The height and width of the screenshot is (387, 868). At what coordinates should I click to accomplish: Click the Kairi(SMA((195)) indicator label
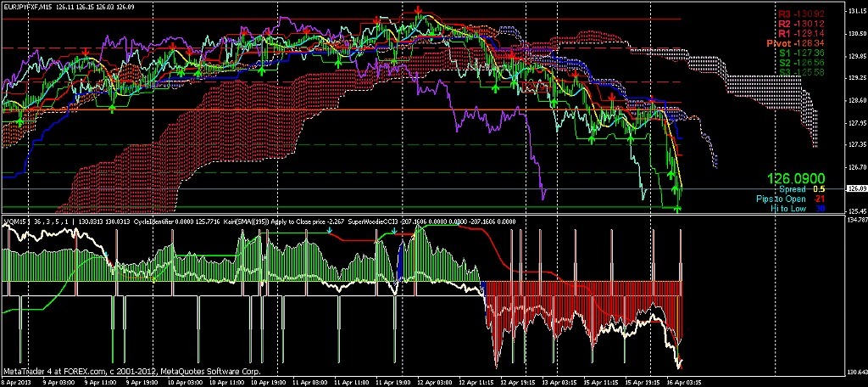245,222
